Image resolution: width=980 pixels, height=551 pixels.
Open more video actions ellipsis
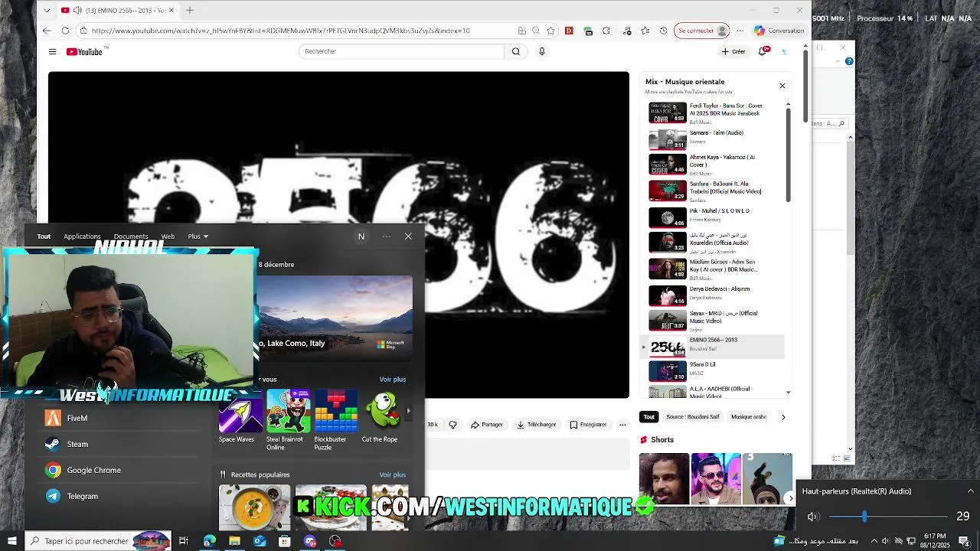coord(622,425)
